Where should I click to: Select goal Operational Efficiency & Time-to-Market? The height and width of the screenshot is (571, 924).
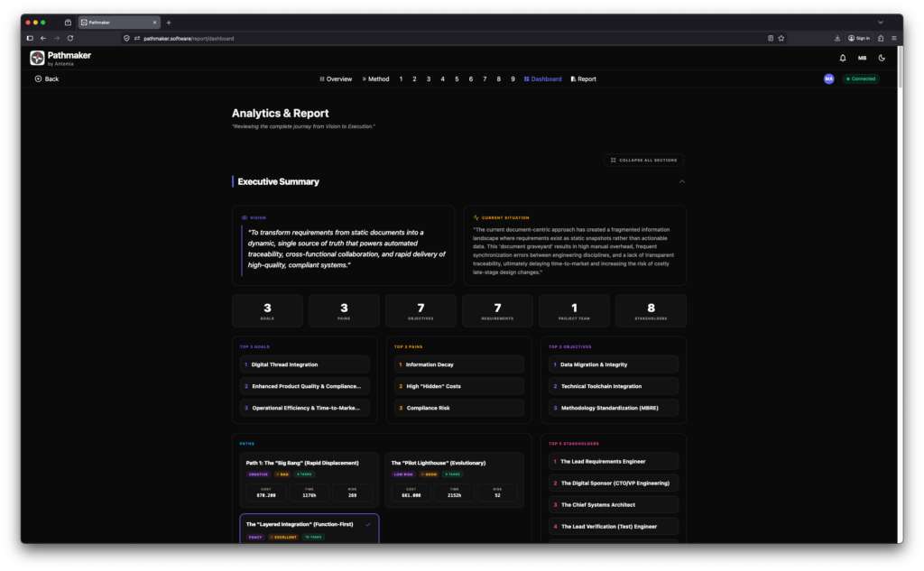pyautogui.click(x=305, y=408)
